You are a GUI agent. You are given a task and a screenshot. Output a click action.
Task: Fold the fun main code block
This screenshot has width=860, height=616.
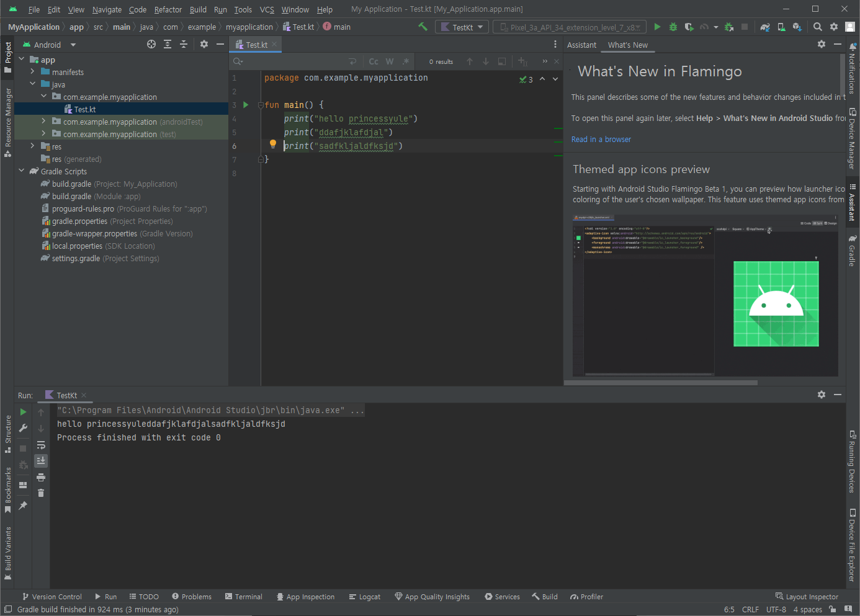[x=261, y=105]
